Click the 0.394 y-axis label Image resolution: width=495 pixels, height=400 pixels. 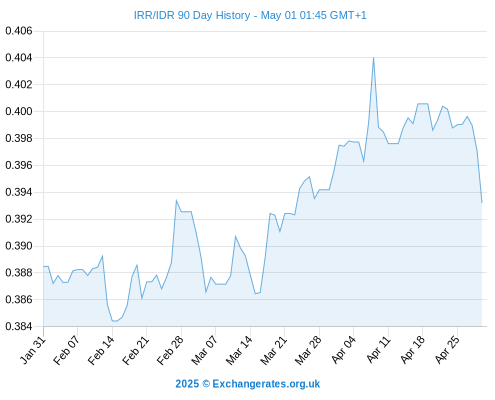click(19, 192)
